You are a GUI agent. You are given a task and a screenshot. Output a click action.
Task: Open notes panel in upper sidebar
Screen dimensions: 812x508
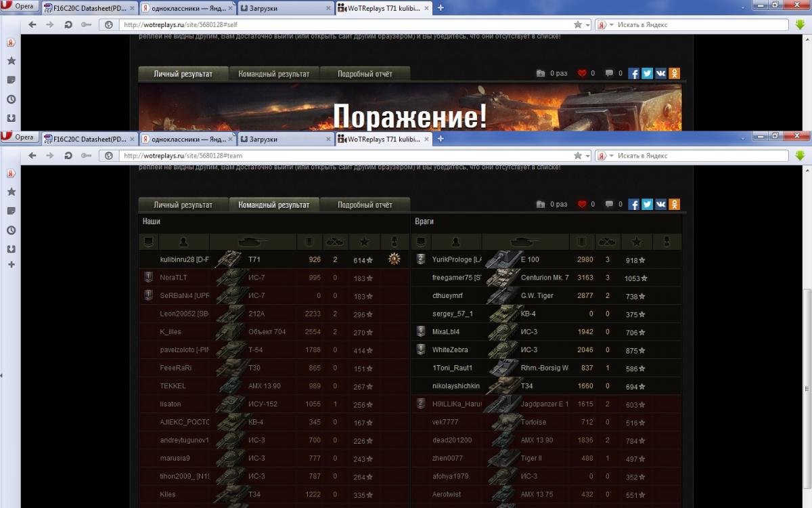[x=11, y=80]
